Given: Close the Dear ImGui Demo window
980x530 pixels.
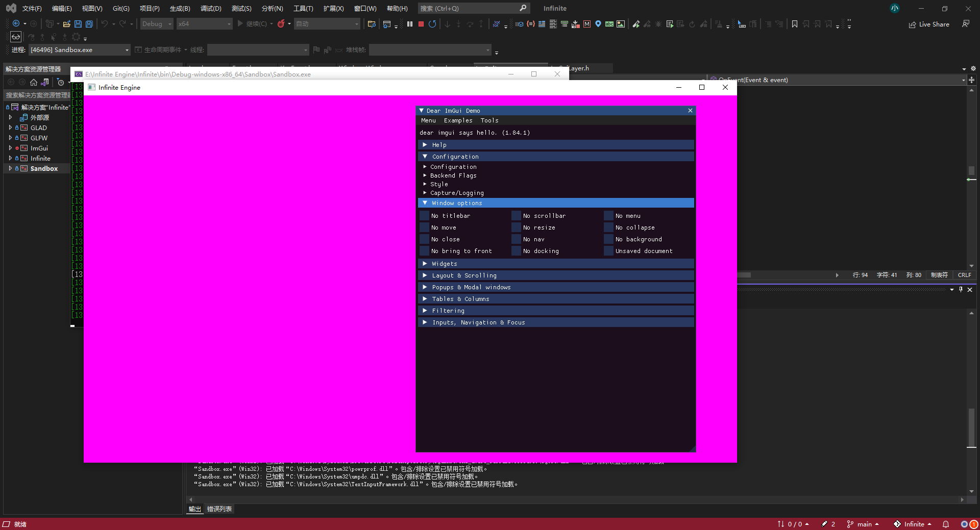Looking at the screenshot, I should [690, 110].
